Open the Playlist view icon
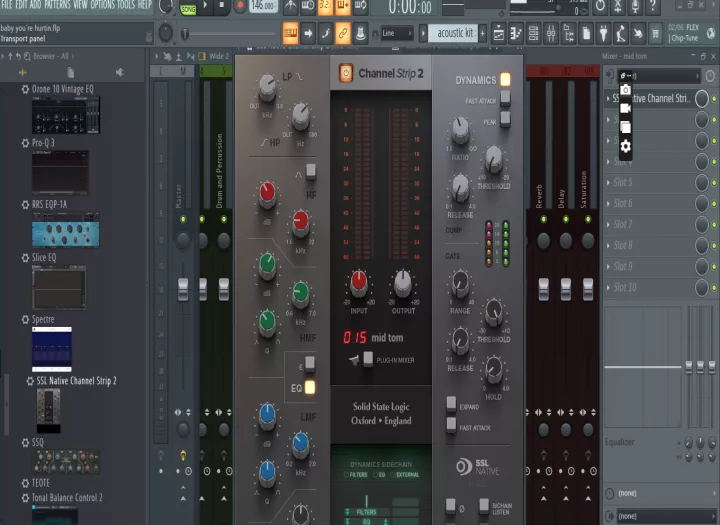The width and height of the screenshot is (720, 525). pyautogui.click(x=498, y=33)
